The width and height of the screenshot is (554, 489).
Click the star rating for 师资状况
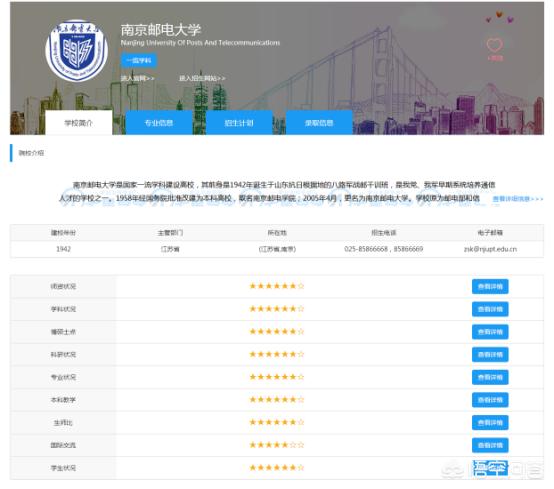click(x=277, y=286)
